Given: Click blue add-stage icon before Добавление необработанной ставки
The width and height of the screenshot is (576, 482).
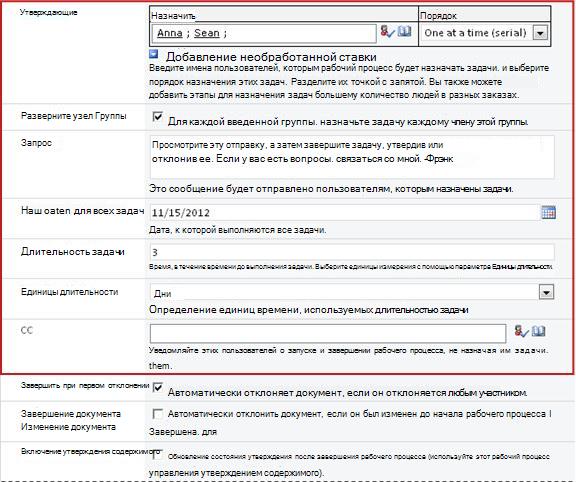Looking at the screenshot, I should click(154, 54).
